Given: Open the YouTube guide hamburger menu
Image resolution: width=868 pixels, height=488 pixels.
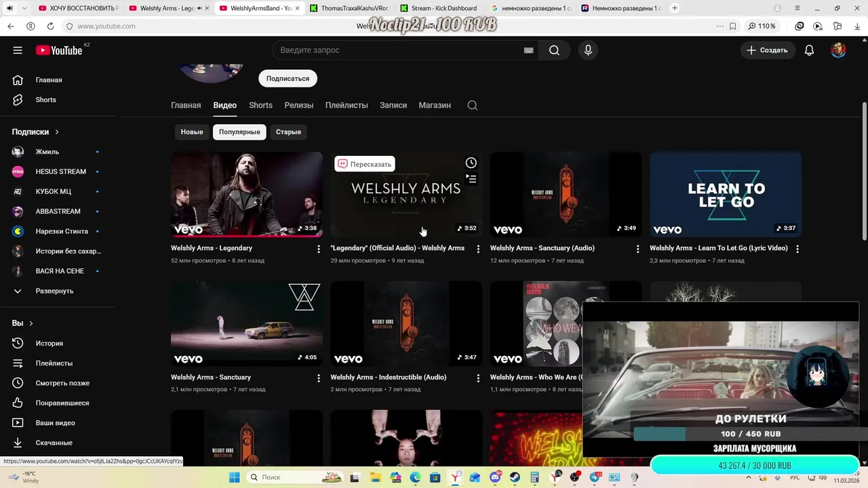Looking at the screenshot, I should (18, 50).
